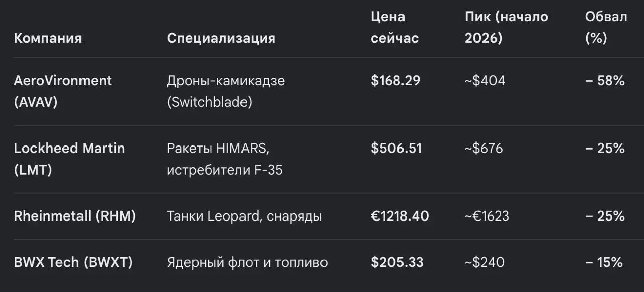Select the Ядерный флот и топливо cell
The height and width of the screenshot is (292, 644).
247,262
